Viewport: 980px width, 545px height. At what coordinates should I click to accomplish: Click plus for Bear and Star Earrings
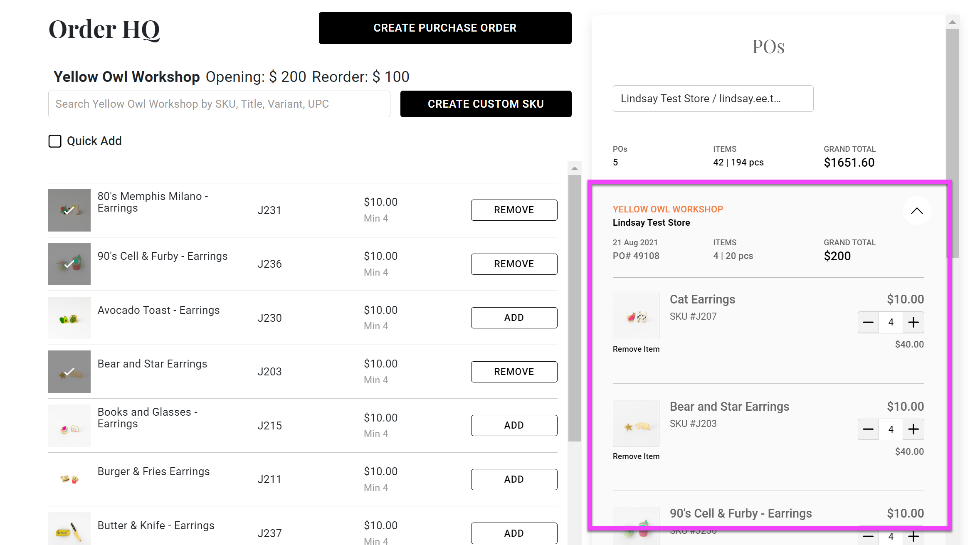(913, 429)
